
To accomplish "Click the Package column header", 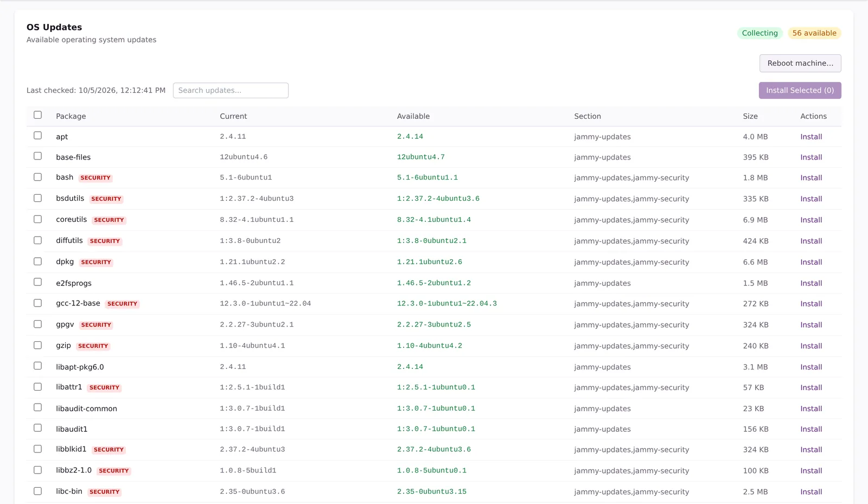I will click(x=71, y=117).
